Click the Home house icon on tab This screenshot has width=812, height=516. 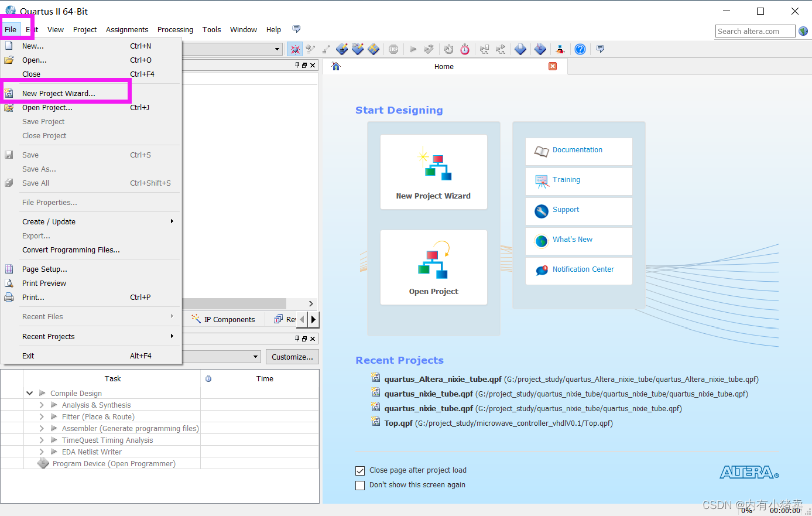tap(336, 66)
